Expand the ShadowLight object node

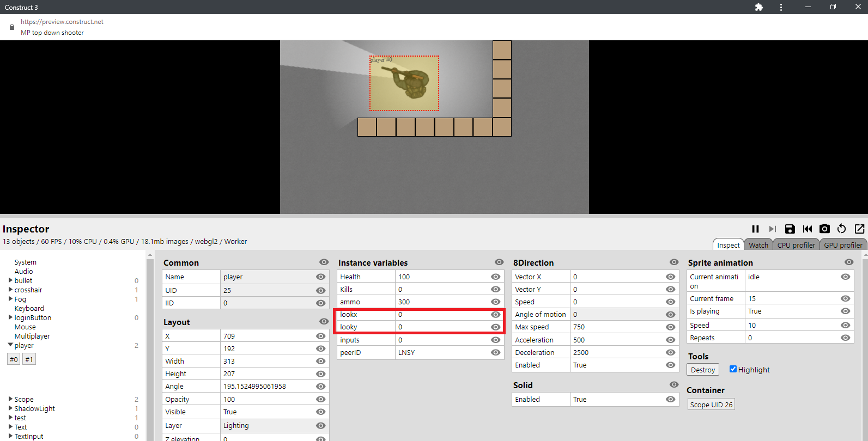10,408
